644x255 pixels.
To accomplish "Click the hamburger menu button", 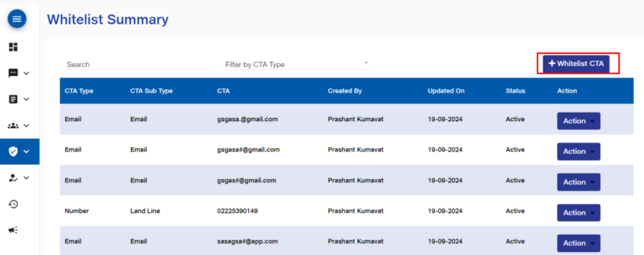I will click(x=17, y=19).
